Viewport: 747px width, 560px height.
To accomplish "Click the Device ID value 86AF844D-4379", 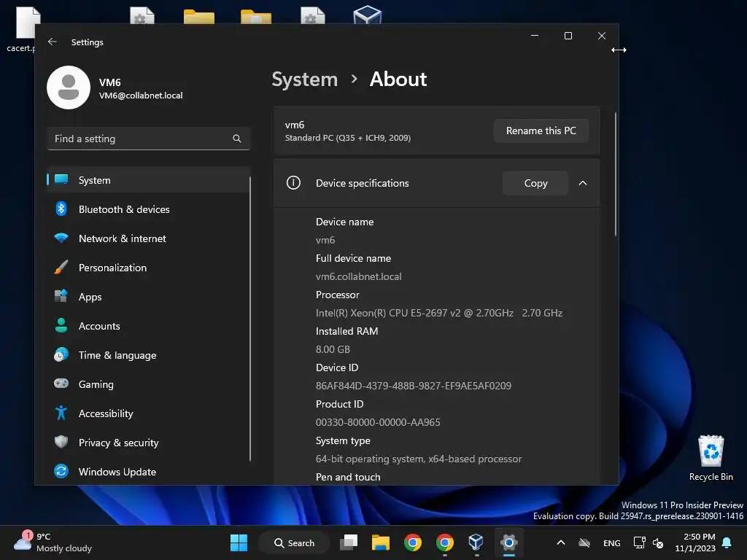I will click(413, 386).
